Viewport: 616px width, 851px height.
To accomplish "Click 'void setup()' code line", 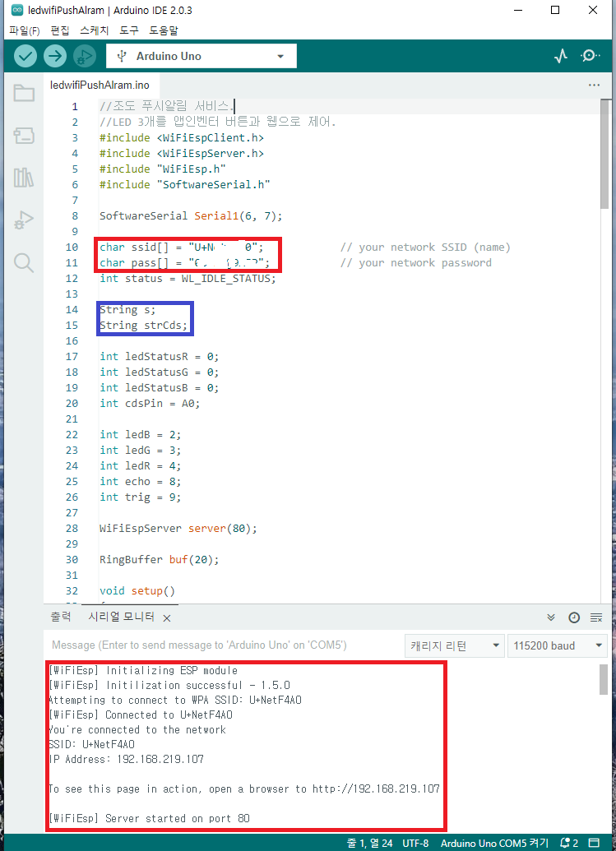I will pos(137,590).
